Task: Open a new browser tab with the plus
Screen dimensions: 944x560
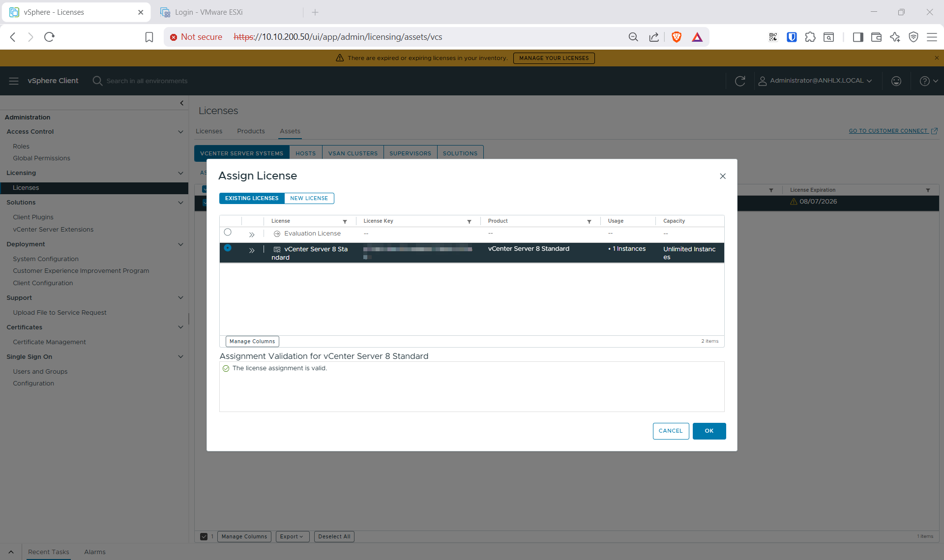Action: 315,12
